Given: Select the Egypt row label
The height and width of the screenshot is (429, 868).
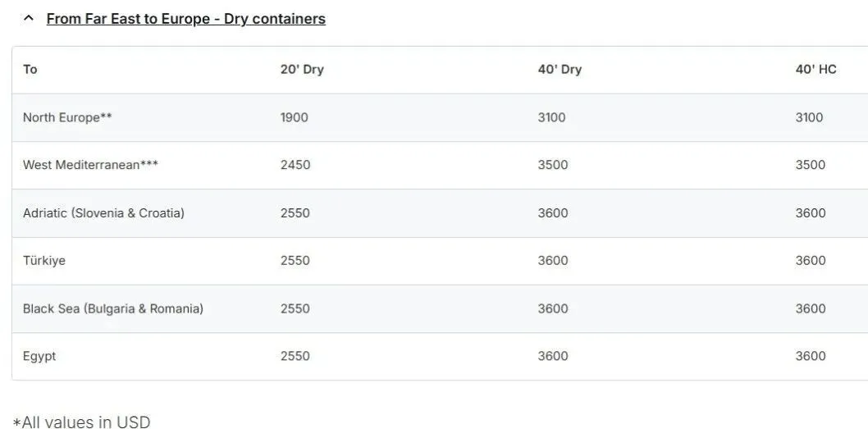Looking at the screenshot, I should coord(39,356).
